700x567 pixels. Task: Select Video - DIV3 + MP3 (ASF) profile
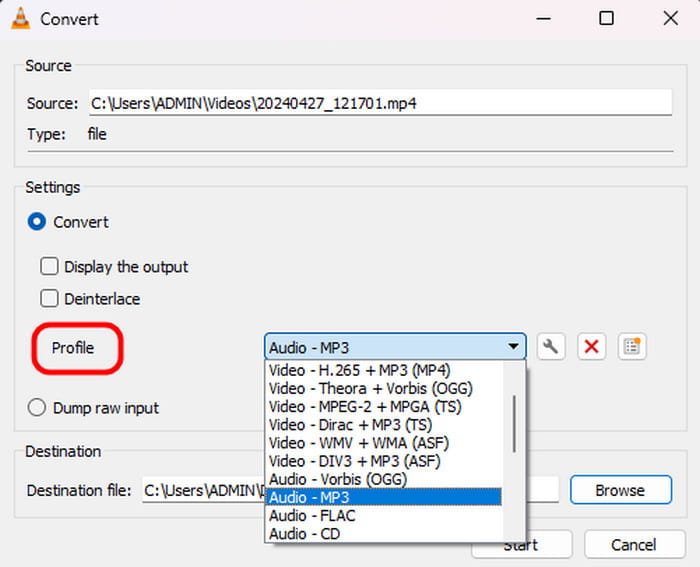click(x=384, y=461)
